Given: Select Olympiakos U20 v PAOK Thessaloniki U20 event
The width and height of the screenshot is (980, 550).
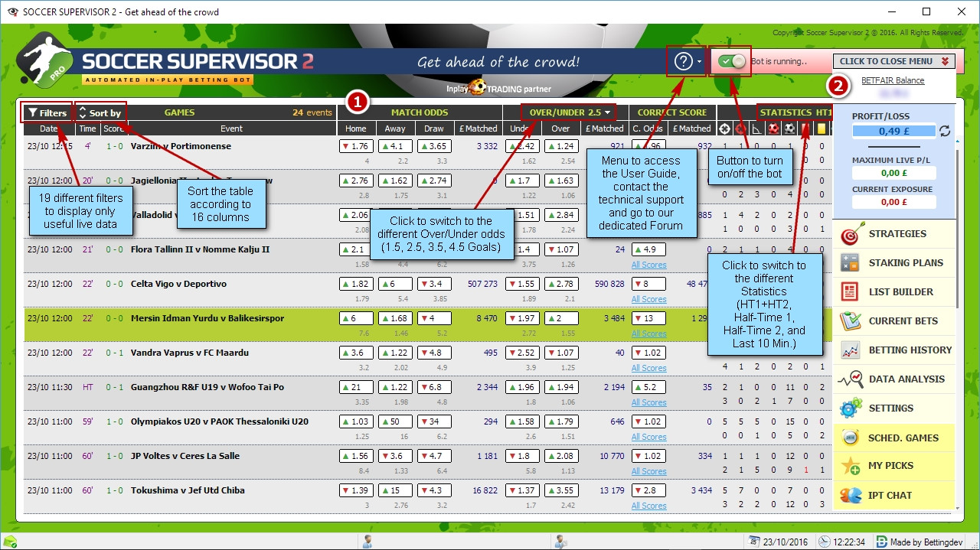Looking at the screenshot, I should pyautogui.click(x=220, y=421).
